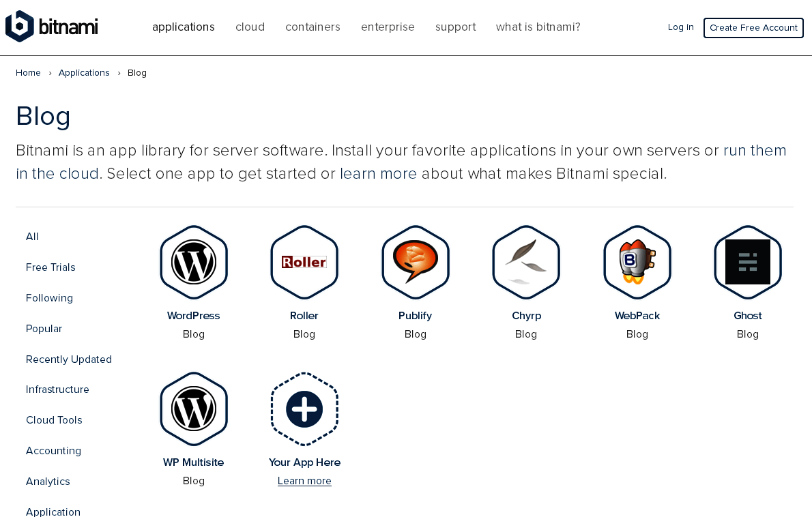Open the WordPress app icon
The width and height of the screenshot is (812, 517).
click(194, 262)
